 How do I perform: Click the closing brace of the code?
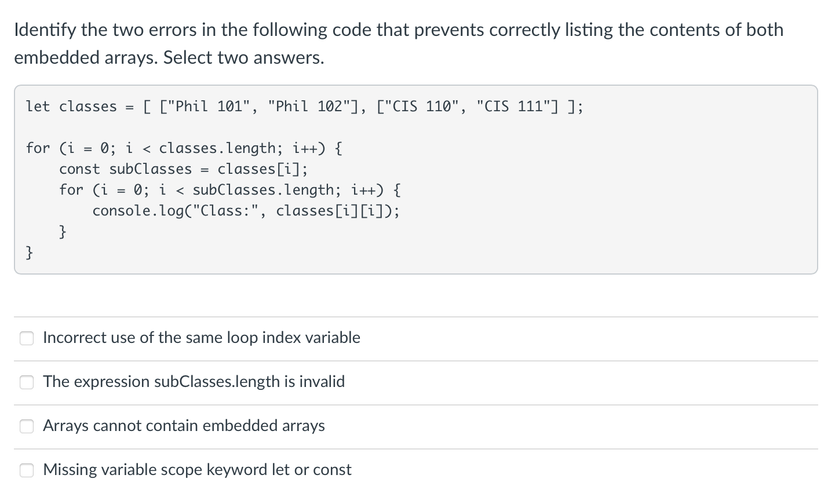tap(29, 252)
